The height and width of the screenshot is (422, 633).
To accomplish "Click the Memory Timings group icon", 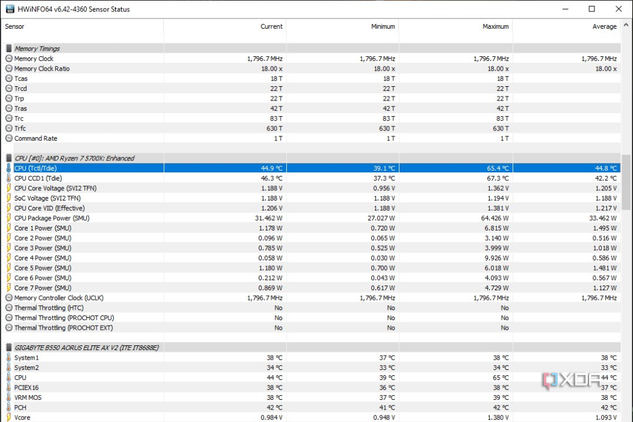I will [x=9, y=48].
